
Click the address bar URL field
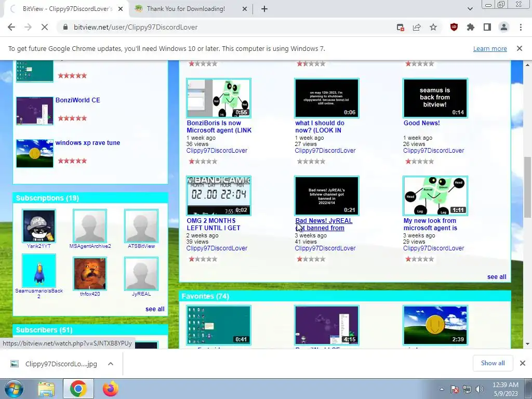[224, 28]
